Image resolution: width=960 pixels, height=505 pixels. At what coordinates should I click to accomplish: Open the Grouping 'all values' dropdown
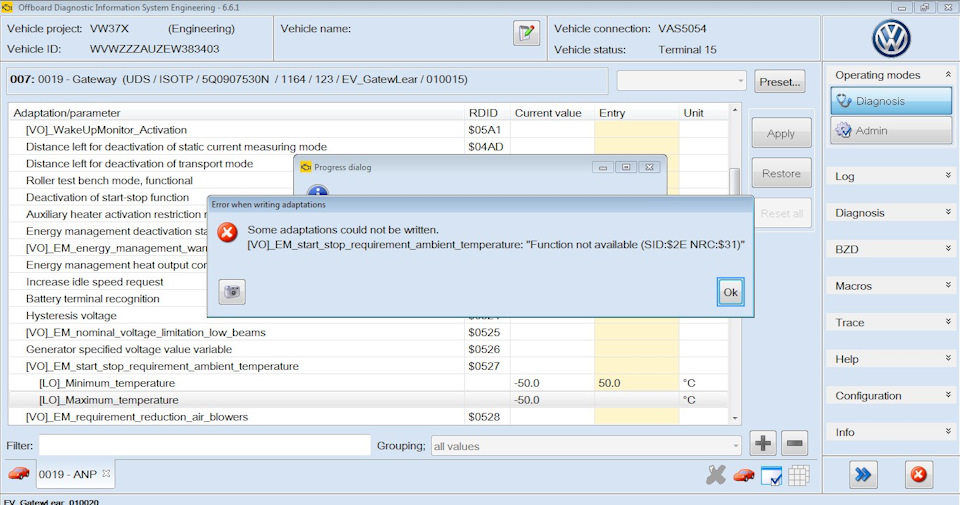tap(586, 446)
